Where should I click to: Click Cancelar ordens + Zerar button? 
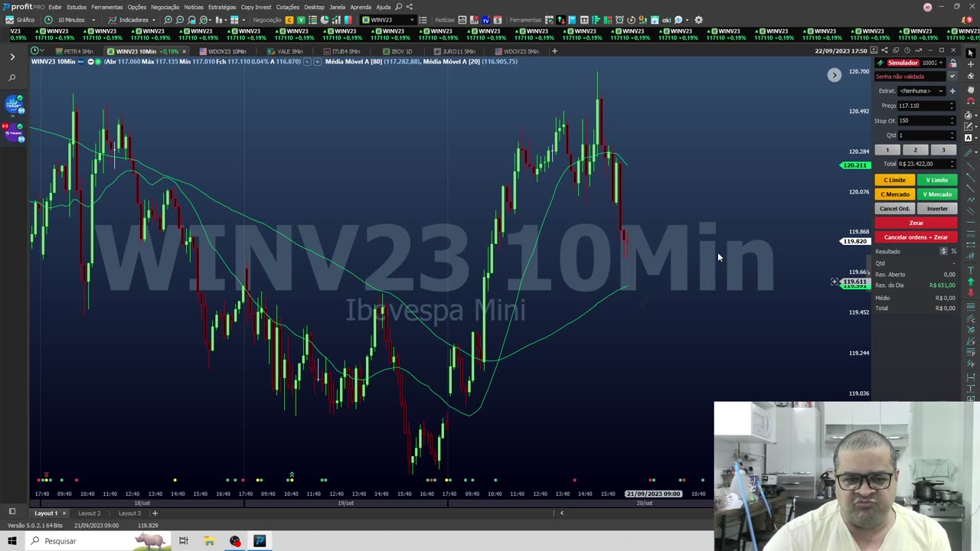click(916, 237)
